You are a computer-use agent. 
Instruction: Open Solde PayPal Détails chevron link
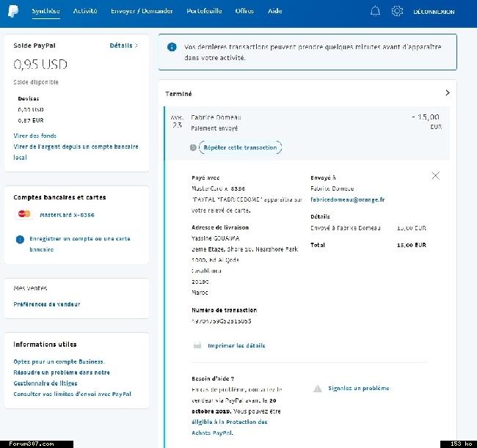click(123, 45)
